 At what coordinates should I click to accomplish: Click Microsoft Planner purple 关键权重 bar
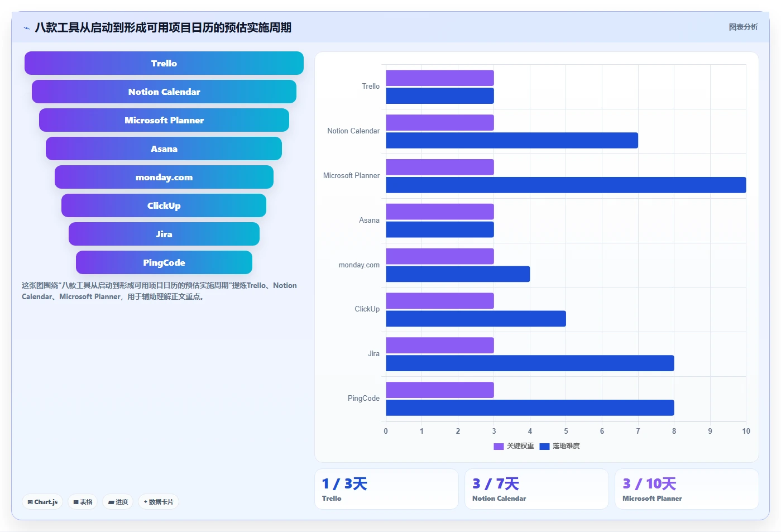440,167
